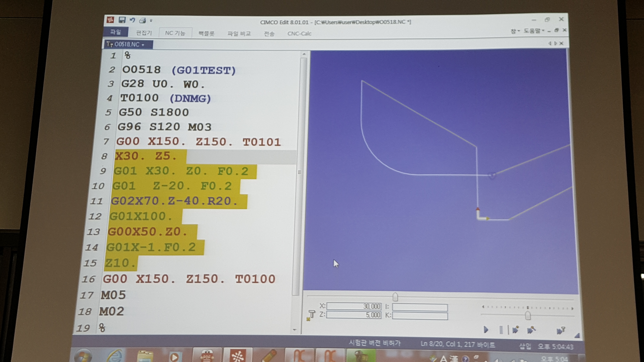Click the first fast-forward step icon
Image resolution: width=644 pixels, height=362 pixels.
(515, 330)
